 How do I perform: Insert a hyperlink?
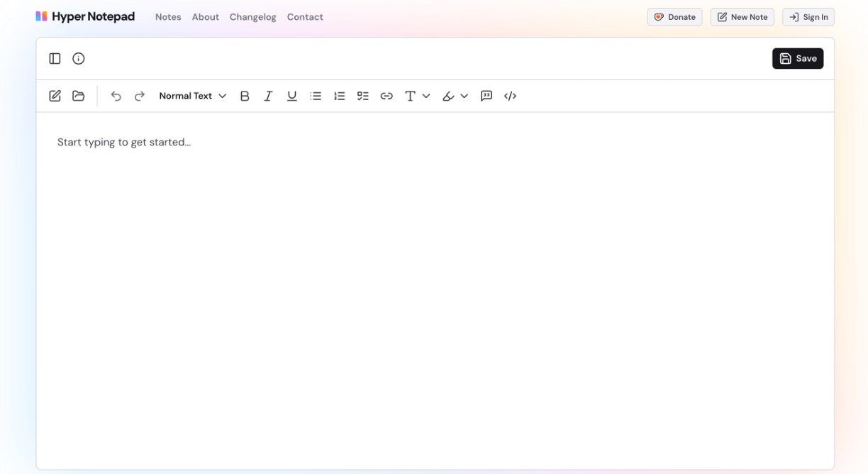(x=386, y=95)
